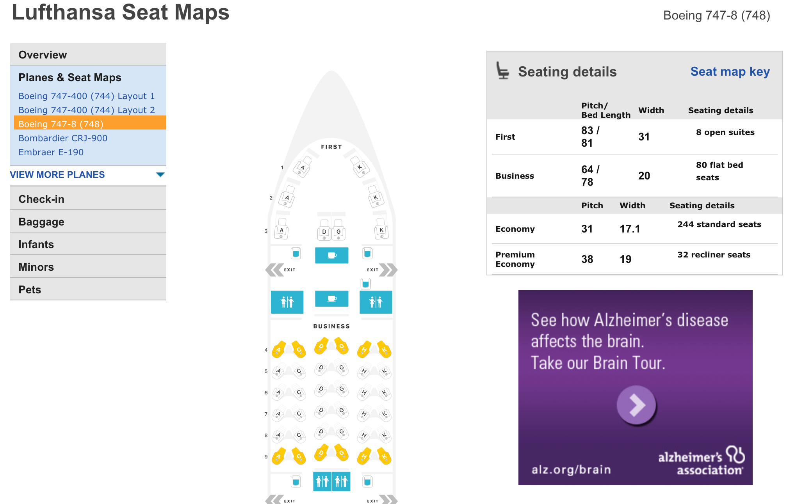Click the galley coffee cup icon below First
Screen dimensions: 812x504
tap(331, 255)
